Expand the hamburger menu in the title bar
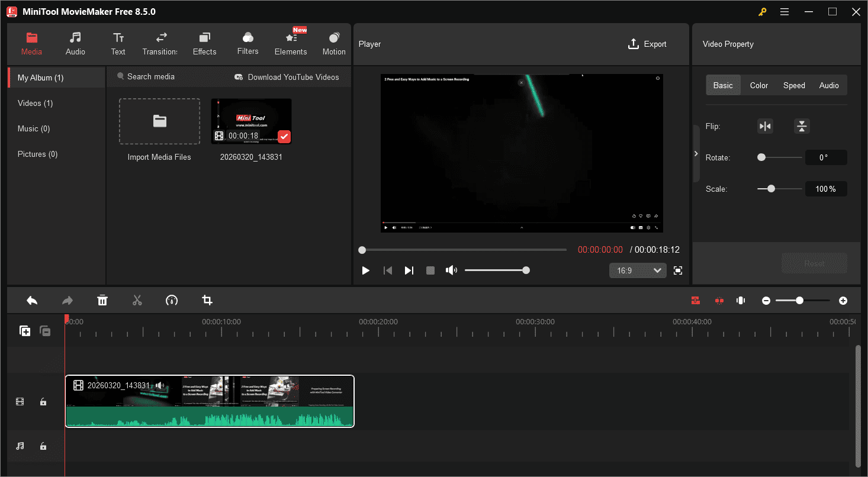This screenshot has width=868, height=477. [x=785, y=11]
